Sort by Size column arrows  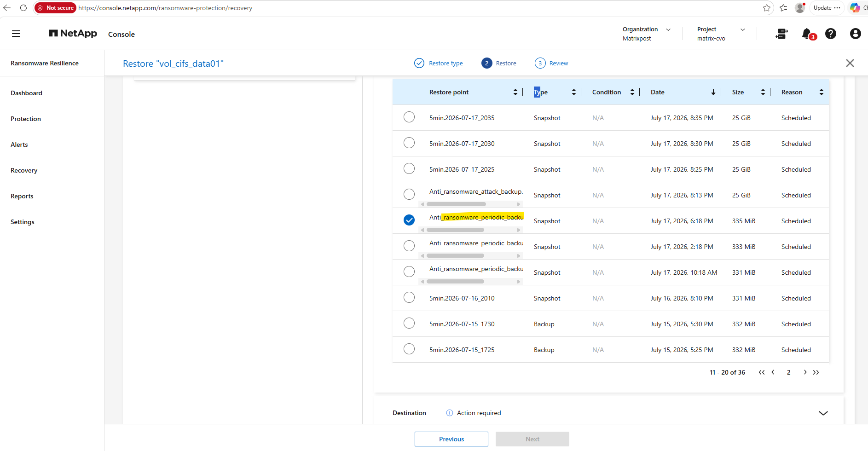[763, 92]
